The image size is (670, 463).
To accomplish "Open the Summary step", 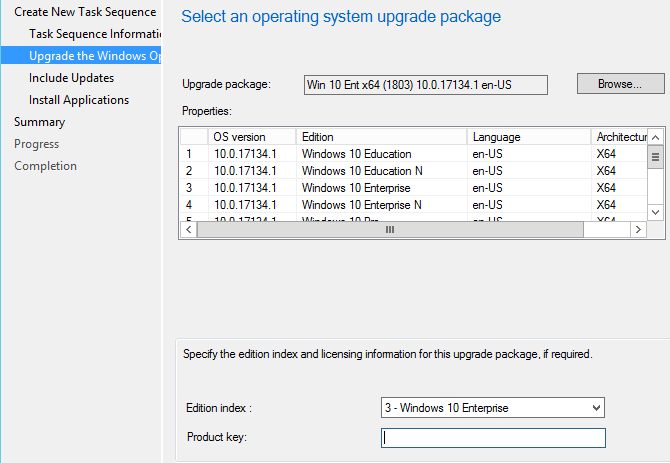I will (x=39, y=122).
